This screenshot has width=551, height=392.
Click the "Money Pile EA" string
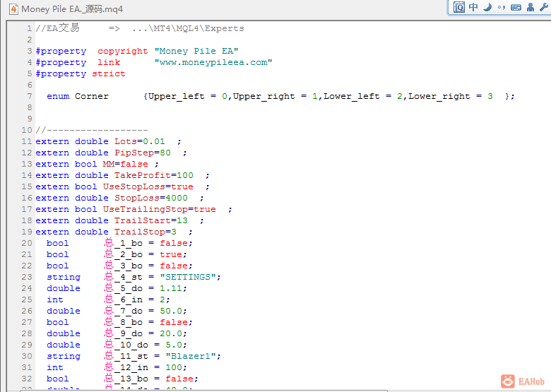click(x=196, y=52)
